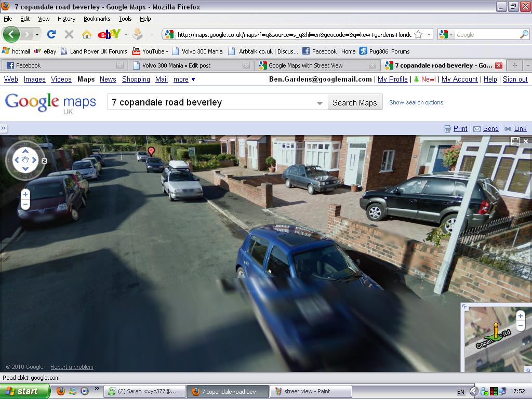Open the Bookmarks menu
Screen dimensions: 532x399
pos(97,19)
